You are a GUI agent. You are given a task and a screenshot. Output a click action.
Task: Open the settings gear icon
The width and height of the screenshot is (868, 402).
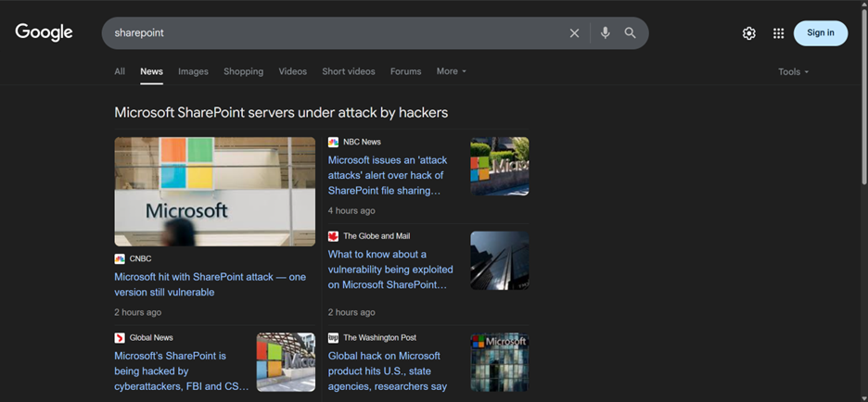[x=748, y=33]
